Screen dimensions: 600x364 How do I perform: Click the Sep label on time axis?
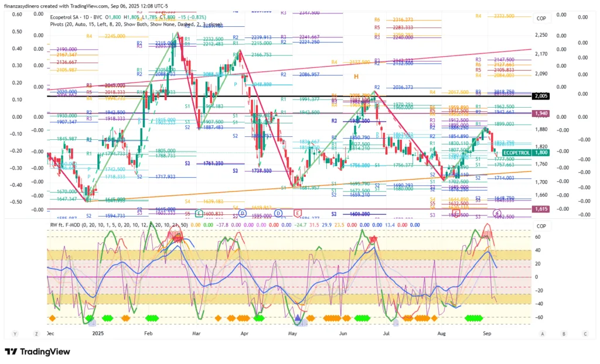[x=487, y=334]
